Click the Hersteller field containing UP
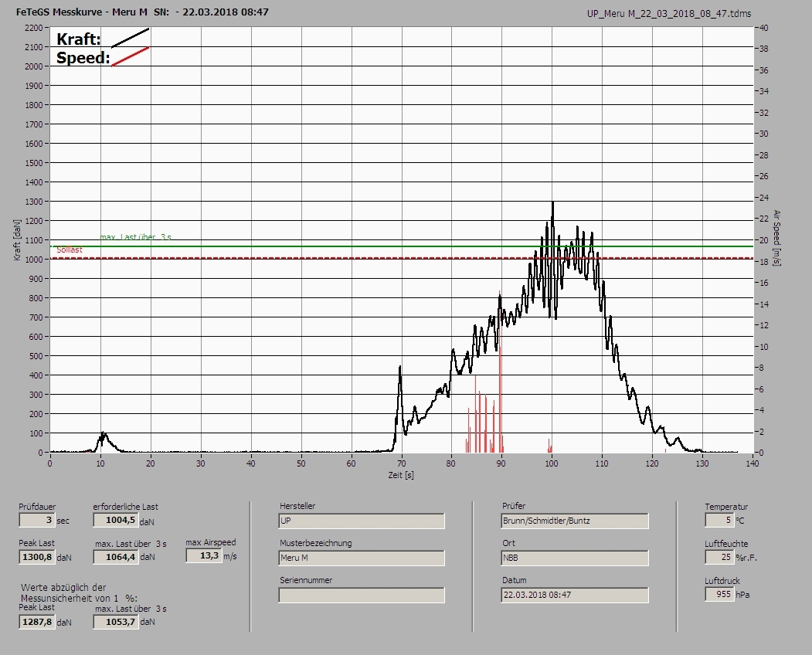This screenshot has width=812, height=655. pyautogui.click(x=362, y=521)
